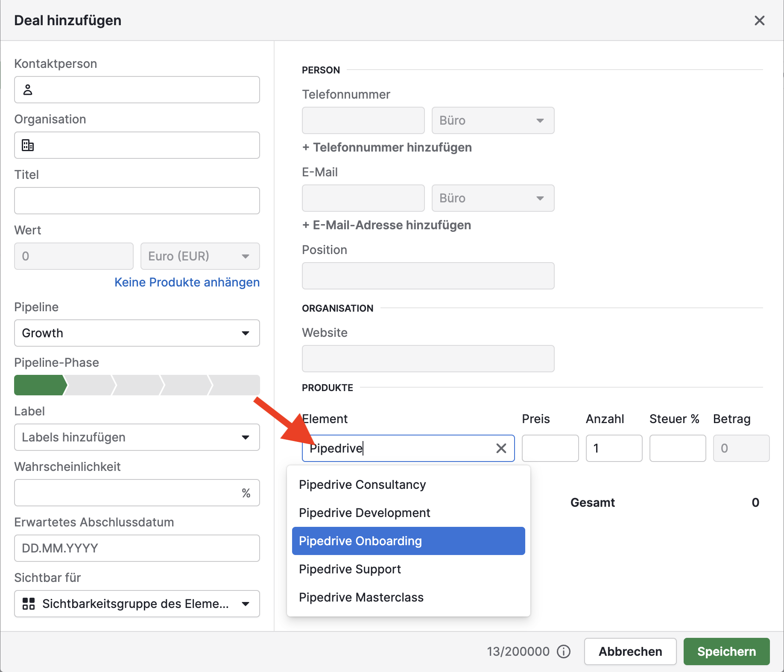This screenshot has height=672, width=784.
Task: Click the Speichern button
Action: [726, 652]
